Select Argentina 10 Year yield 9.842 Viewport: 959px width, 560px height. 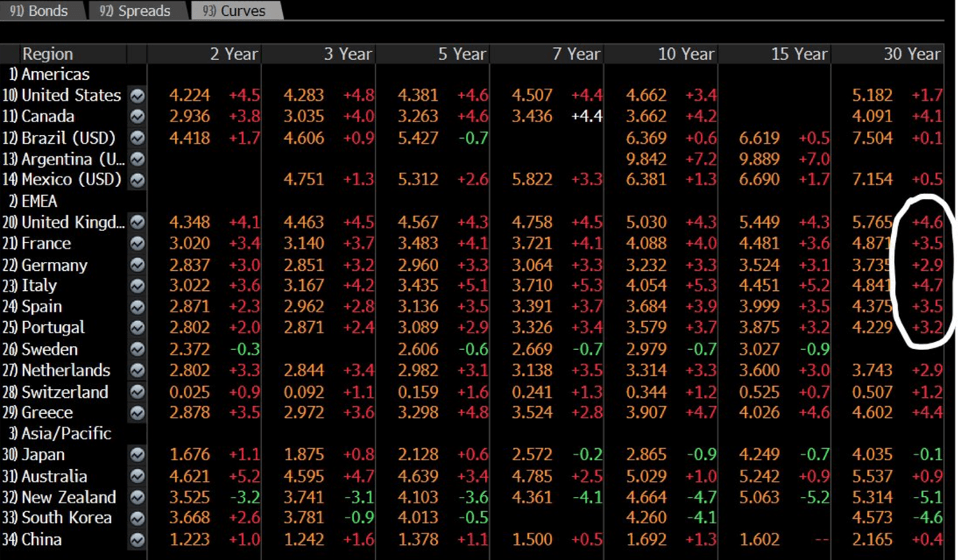647,159
